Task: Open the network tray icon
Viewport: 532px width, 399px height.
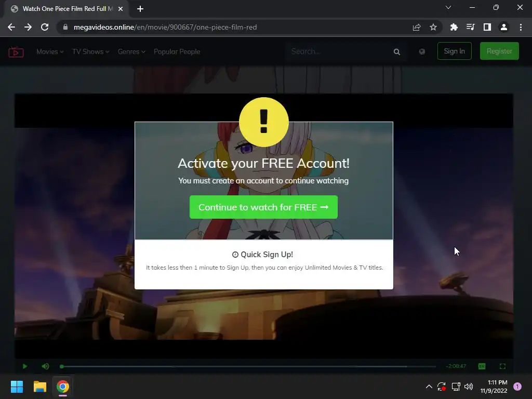Action: point(456,387)
